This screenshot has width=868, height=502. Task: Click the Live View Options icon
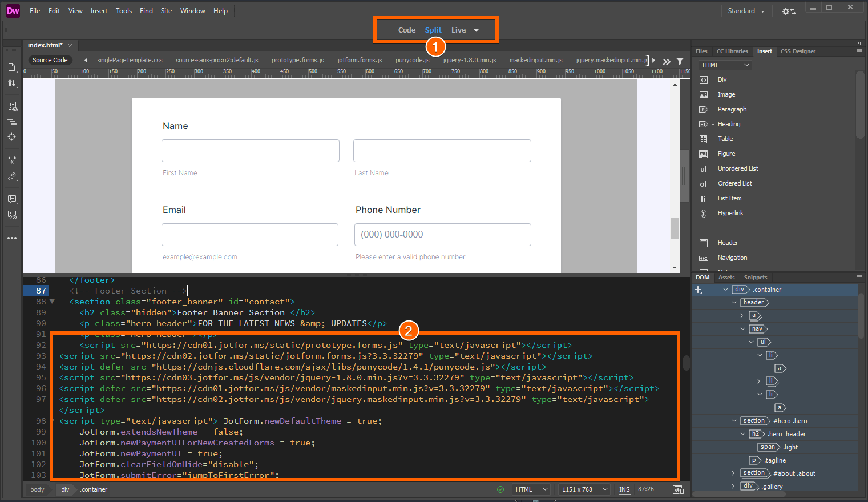[x=12, y=106]
